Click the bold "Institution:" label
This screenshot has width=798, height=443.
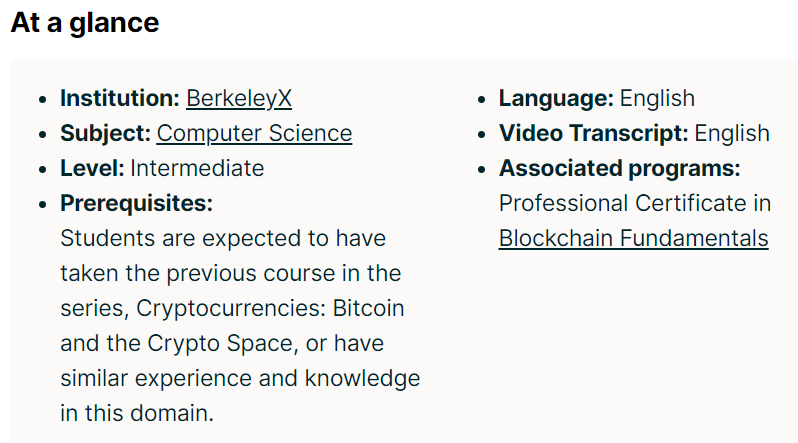120,98
